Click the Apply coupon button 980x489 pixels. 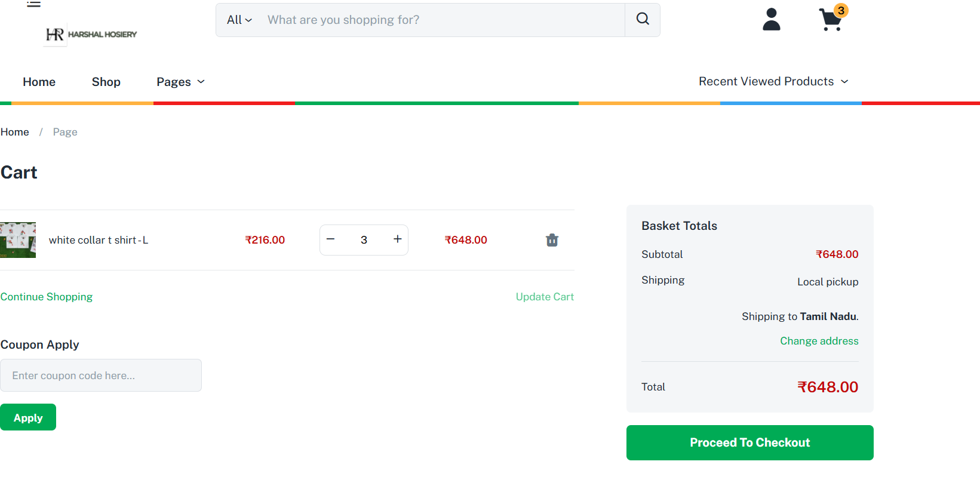28,417
